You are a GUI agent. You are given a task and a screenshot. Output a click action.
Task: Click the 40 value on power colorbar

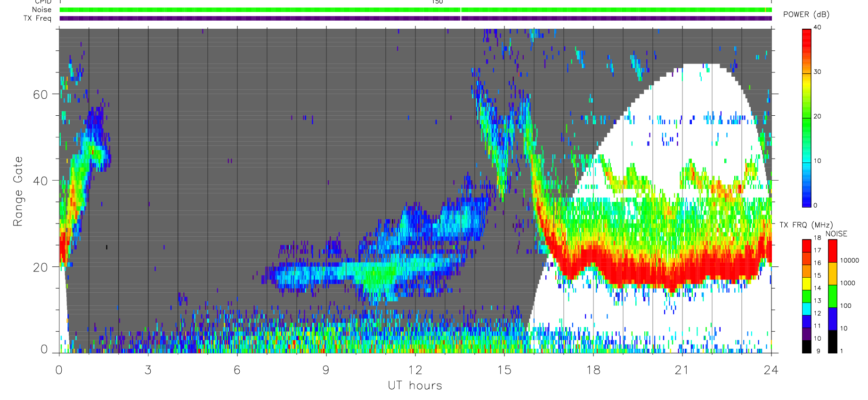817,27
